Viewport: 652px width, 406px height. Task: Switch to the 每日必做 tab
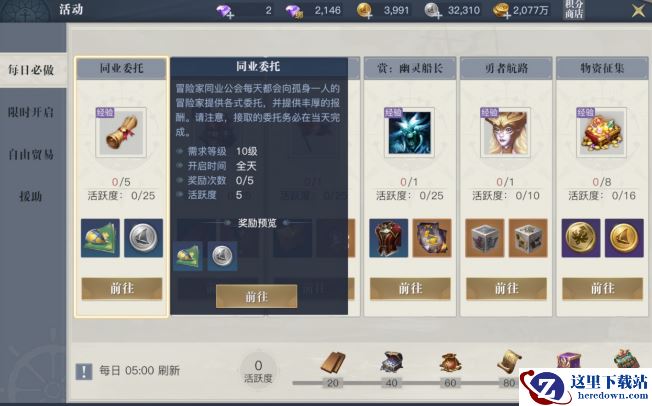31,70
